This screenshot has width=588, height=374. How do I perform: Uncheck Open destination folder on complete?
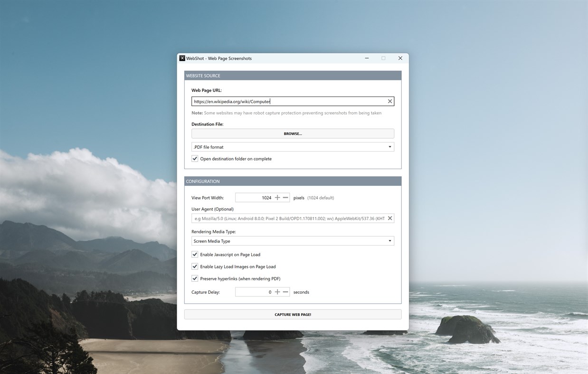(195, 158)
